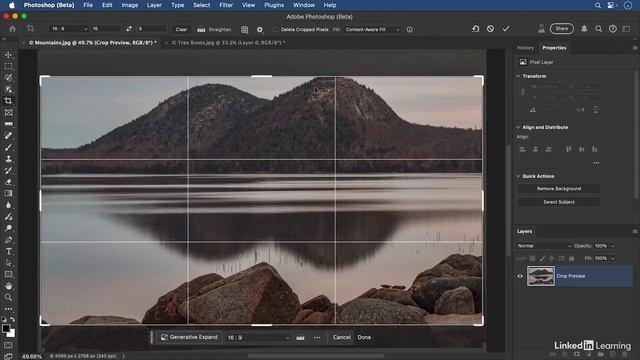This screenshot has height=360, width=640.
Task: Select the Frame tool
Action: point(8,112)
